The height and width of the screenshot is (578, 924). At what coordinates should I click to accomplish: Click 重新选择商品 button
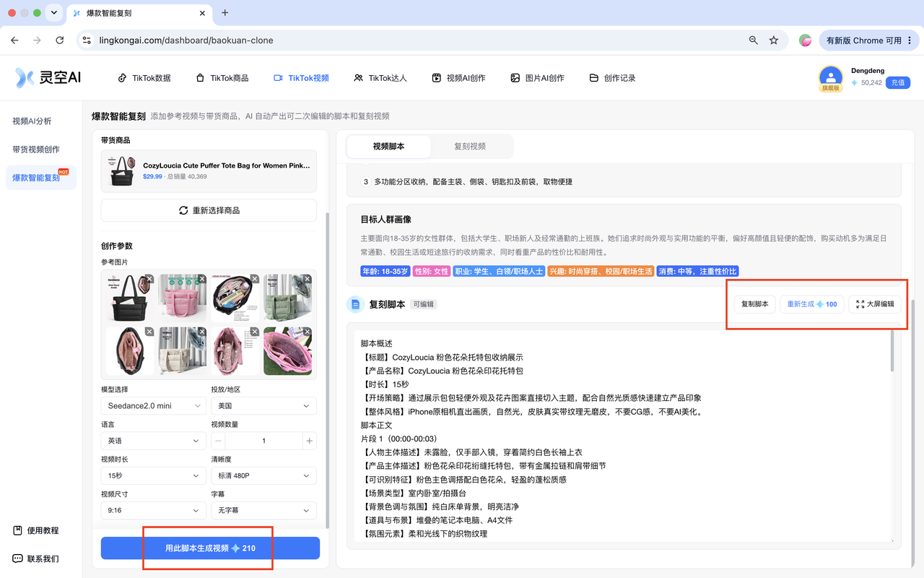209,210
